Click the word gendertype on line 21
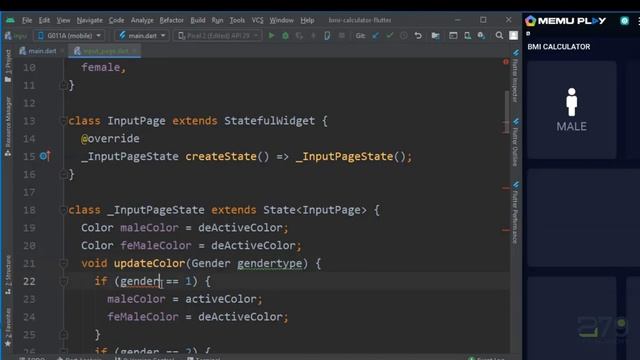The image size is (640, 360). pyautogui.click(x=270, y=263)
